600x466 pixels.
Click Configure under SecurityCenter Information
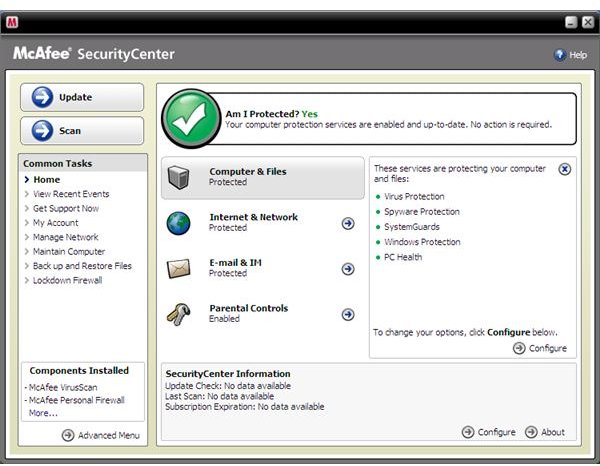point(489,432)
